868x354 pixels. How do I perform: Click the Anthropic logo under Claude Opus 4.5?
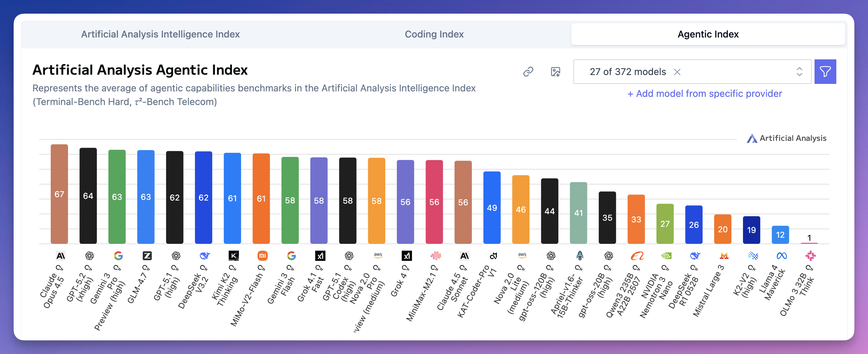pyautogui.click(x=61, y=255)
